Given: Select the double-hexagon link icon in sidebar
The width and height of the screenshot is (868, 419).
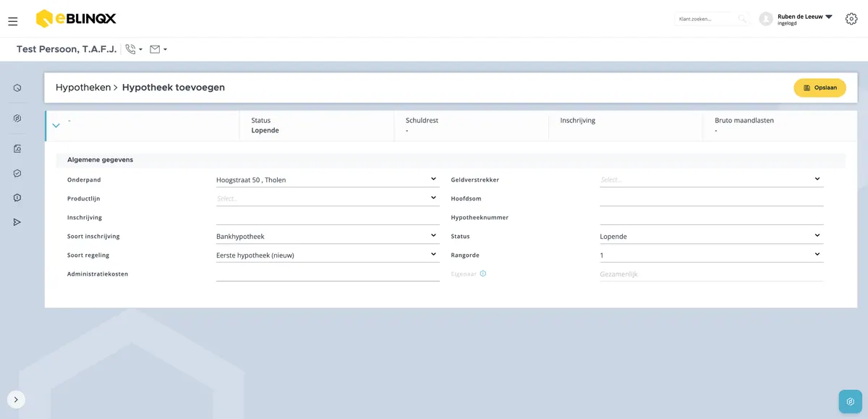Looking at the screenshot, I should (17, 119).
